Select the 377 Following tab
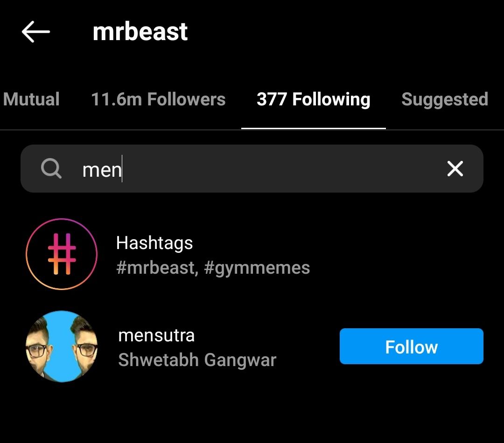Viewport: 504px width, 443px height. click(x=314, y=99)
